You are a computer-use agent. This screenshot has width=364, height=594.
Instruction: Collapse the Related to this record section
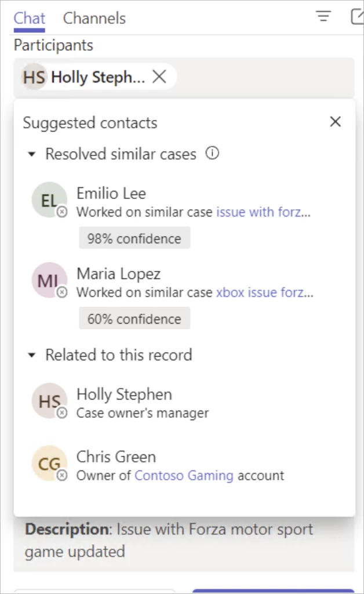[x=31, y=355]
